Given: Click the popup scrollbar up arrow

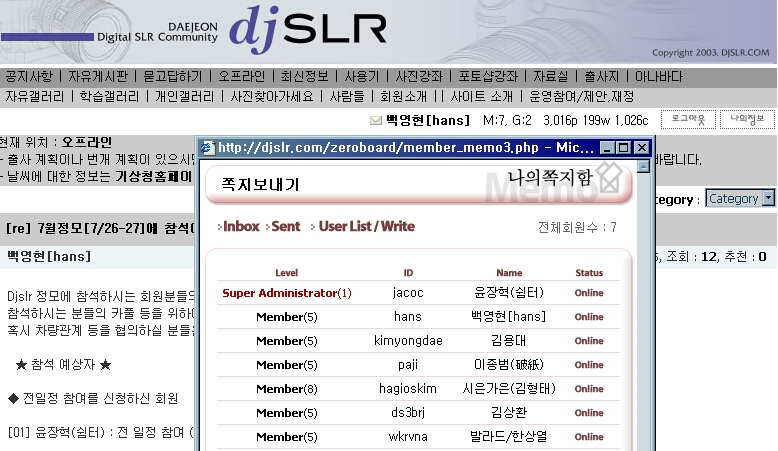Looking at the screenshot, I should click(x=643, y=168).
